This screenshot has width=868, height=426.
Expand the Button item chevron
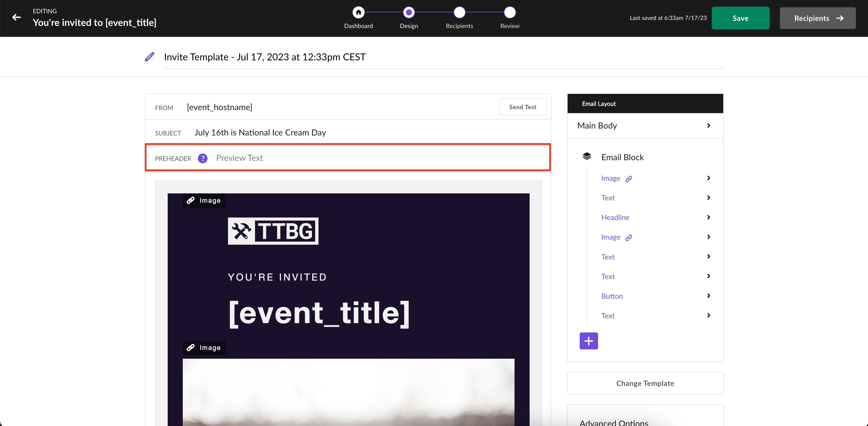click(x=709, y=296)
